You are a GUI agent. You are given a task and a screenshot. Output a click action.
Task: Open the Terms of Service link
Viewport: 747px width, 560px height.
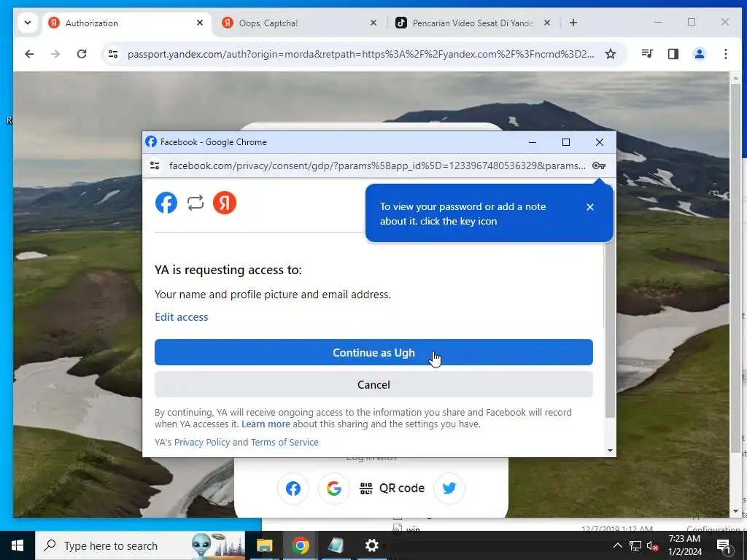click(285, 442)
